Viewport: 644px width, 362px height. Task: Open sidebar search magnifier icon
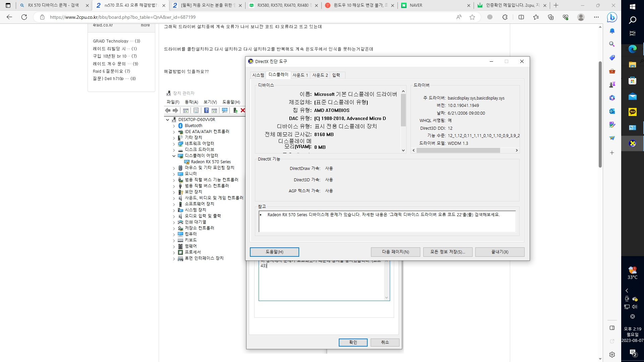click(x=612, y=44)
